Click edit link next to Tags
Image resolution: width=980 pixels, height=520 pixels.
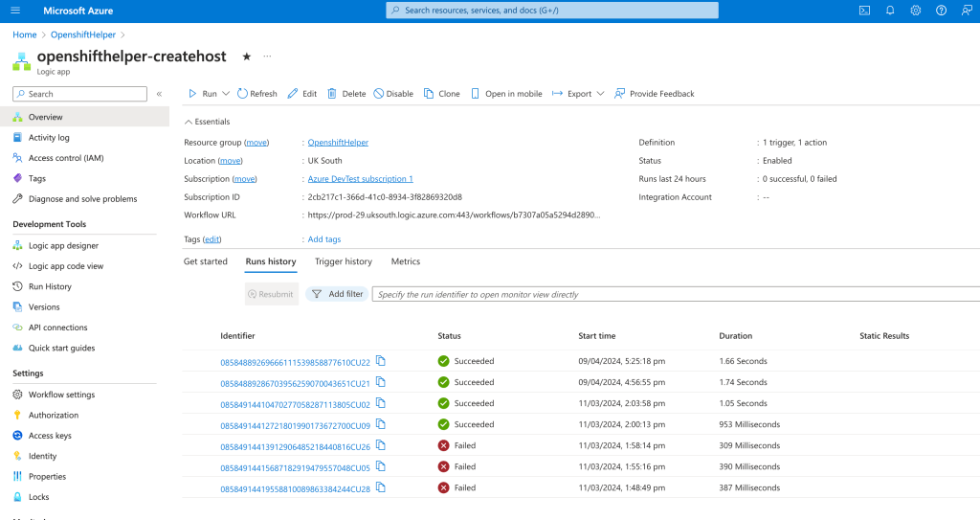pos(212,239)
